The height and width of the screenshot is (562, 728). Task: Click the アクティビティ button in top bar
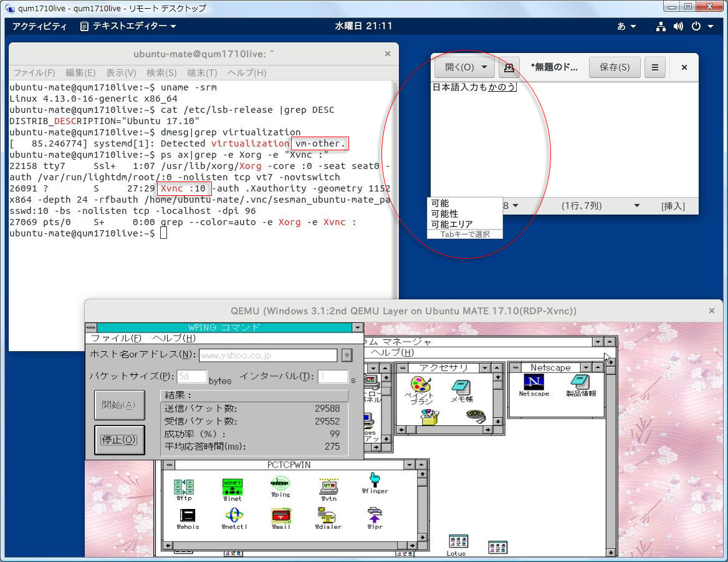click(39, 26)
